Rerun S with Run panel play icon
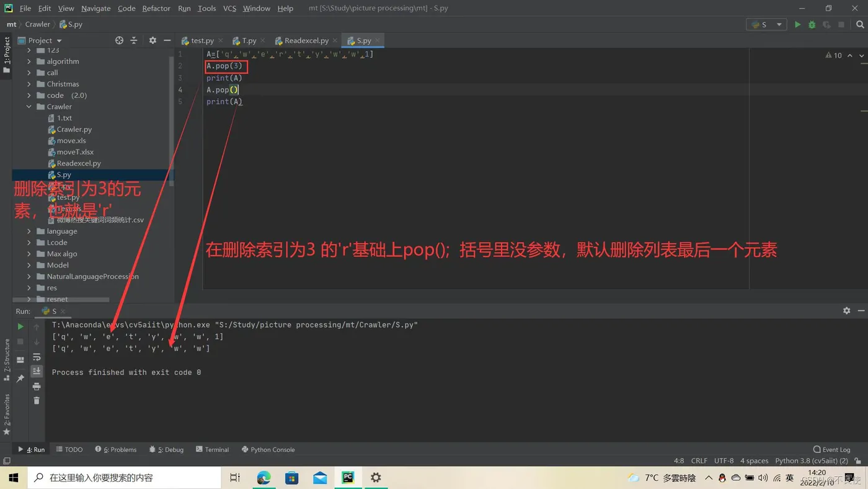 tap(20, 326)
